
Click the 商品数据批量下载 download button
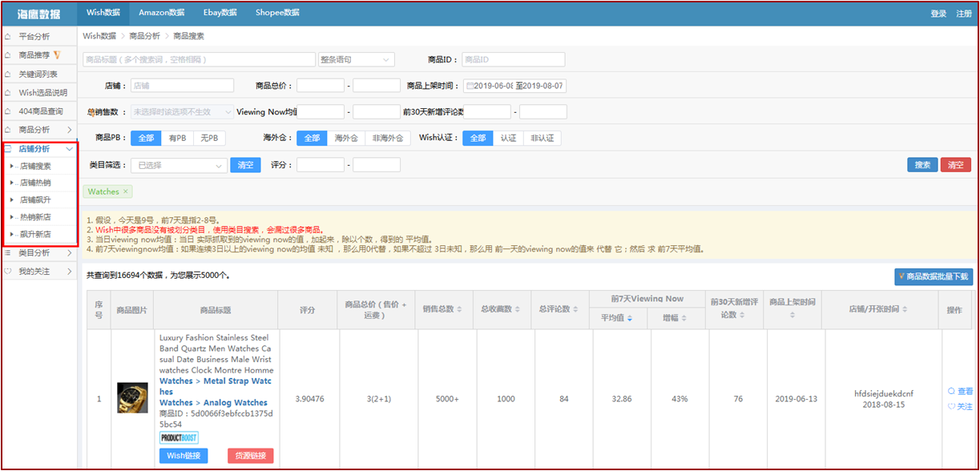(x=933, y=277)
